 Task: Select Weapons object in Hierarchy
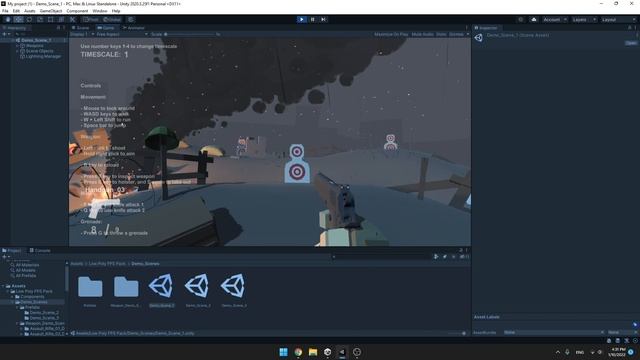35,46
